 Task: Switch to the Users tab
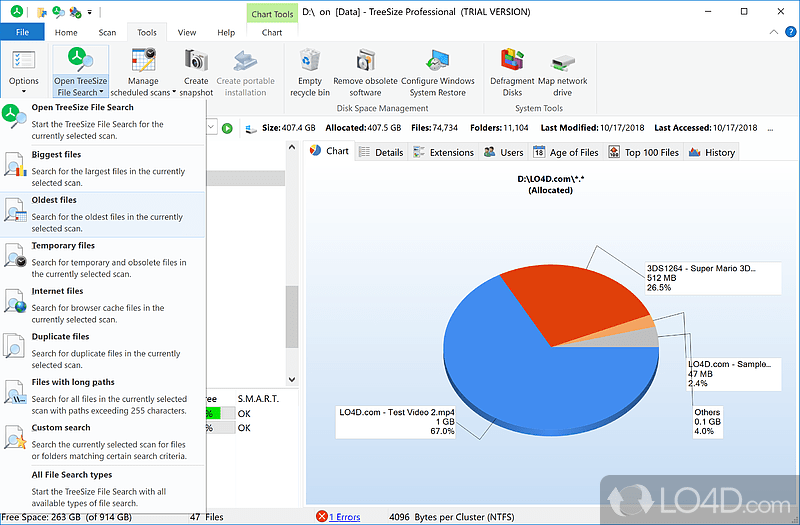[504, 152]
